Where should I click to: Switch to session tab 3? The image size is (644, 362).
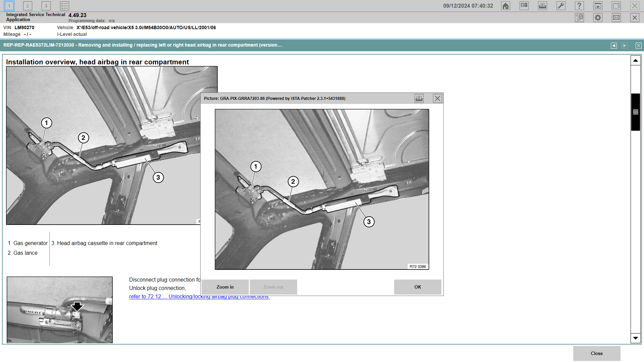click(46, 6)
